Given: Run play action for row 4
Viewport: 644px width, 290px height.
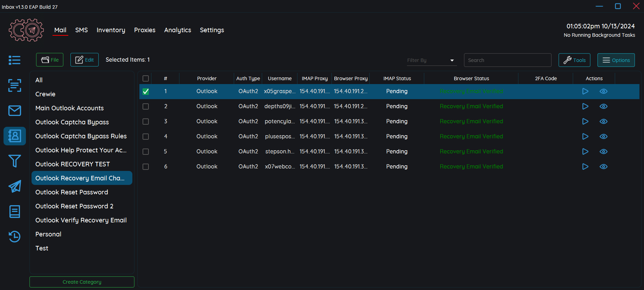Looking at the screenshot, I should click(585, 137).
